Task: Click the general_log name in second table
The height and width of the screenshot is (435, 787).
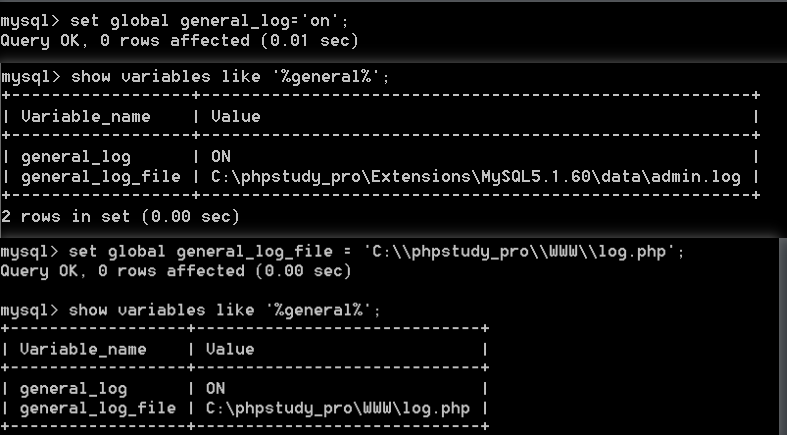Action: tap(73, 389)
